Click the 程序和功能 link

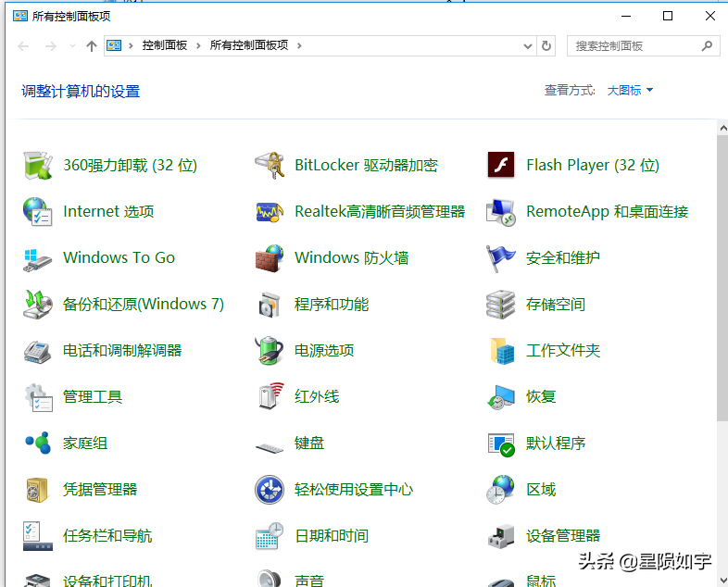(x=332, y=305)
